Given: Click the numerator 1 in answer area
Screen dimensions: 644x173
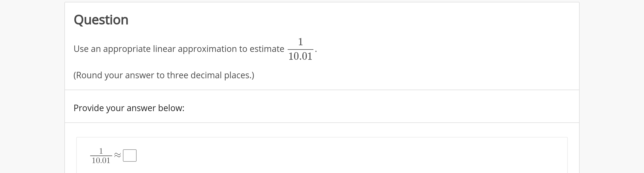Looking at the screenshot, I should click(x=101, y=151).
